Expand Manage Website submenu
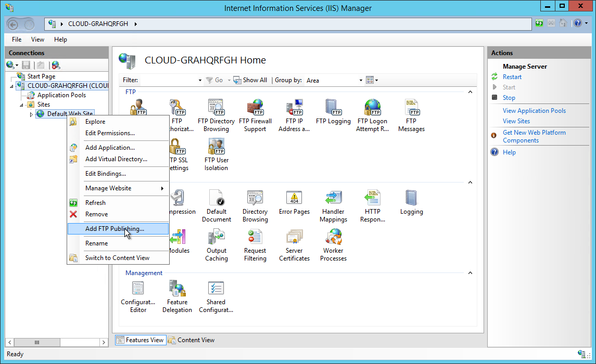596x364 pixels. (118, 188)
